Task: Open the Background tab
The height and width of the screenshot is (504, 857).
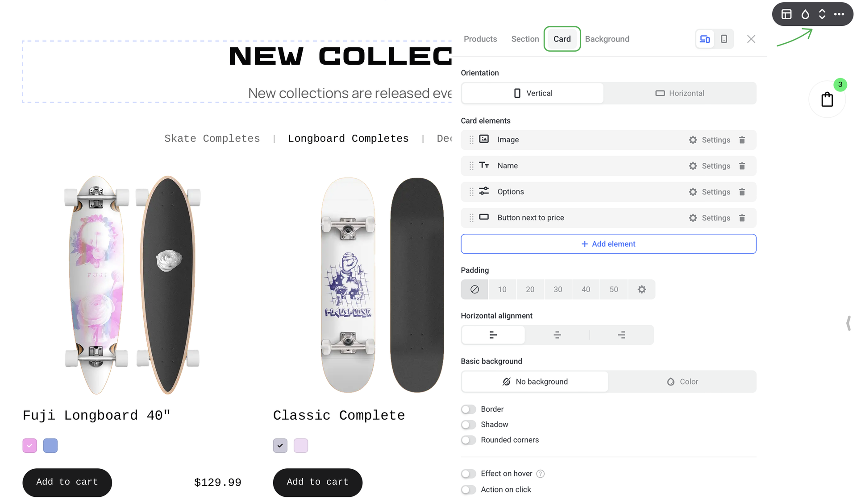Action: [607, 39]
